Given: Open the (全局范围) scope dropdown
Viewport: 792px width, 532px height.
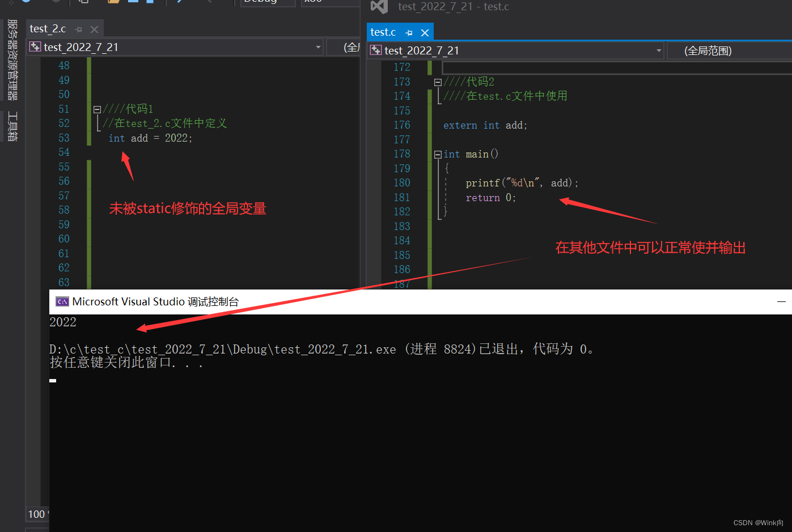Looking at the screenshot, I should tap(730, 50).
